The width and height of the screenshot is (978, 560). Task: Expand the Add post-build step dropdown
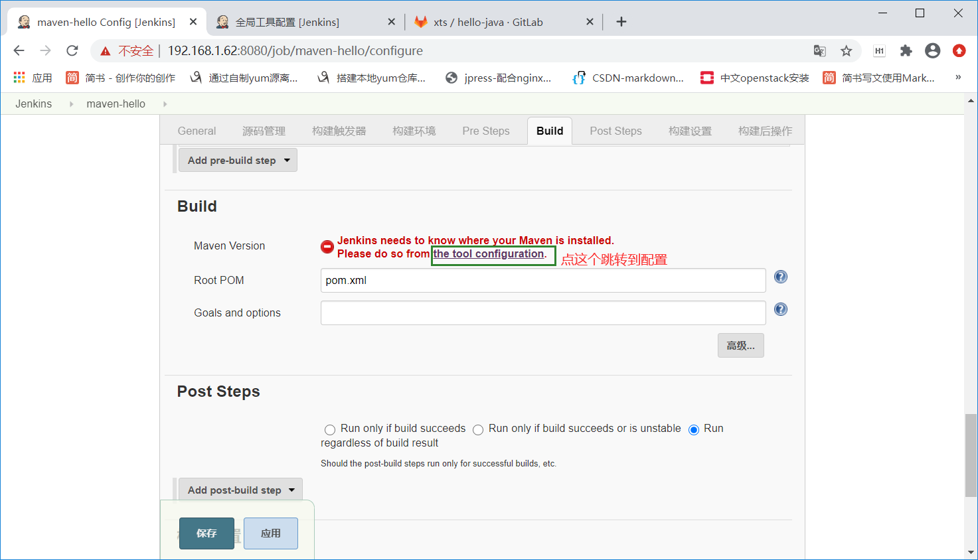pyautogui.click(x=240, y=490)
